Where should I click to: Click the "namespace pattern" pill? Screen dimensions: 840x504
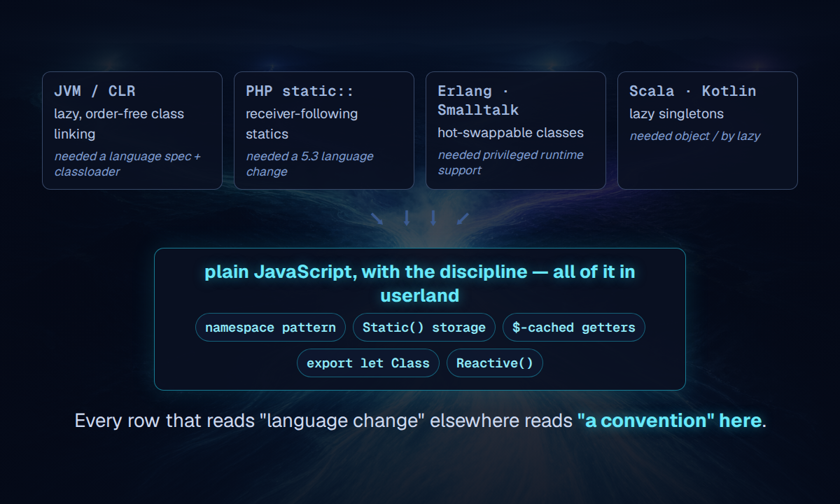tap(270, 328)
